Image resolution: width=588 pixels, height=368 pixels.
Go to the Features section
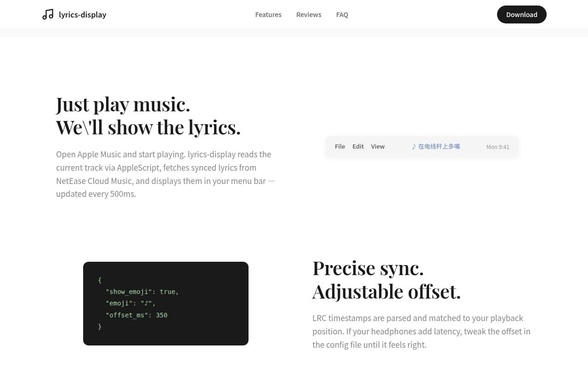point(268,15)
